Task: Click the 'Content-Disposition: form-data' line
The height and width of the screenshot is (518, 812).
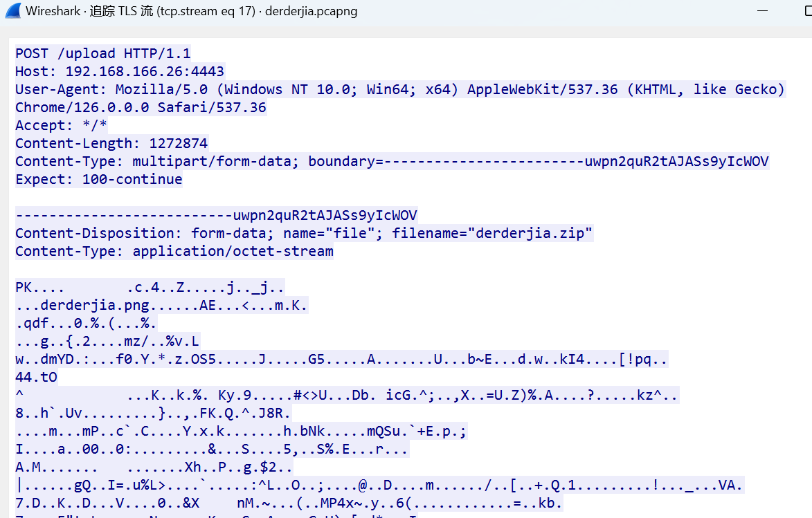Action: 304,233
